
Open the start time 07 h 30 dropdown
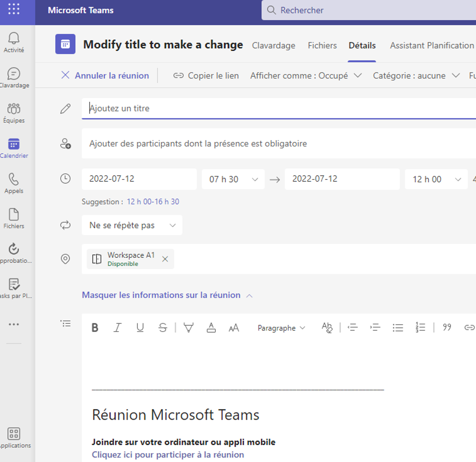(x=233, y=179)
